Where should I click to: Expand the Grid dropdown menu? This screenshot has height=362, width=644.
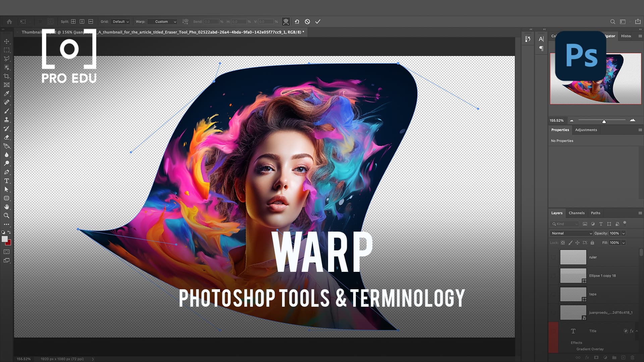pyautogui.click(x=120, y=22)
